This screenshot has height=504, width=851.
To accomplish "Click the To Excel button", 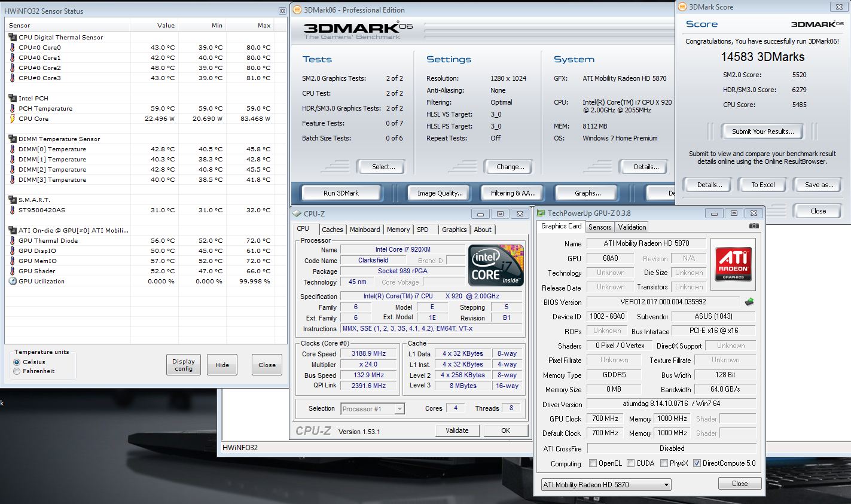I will point(763,185).
